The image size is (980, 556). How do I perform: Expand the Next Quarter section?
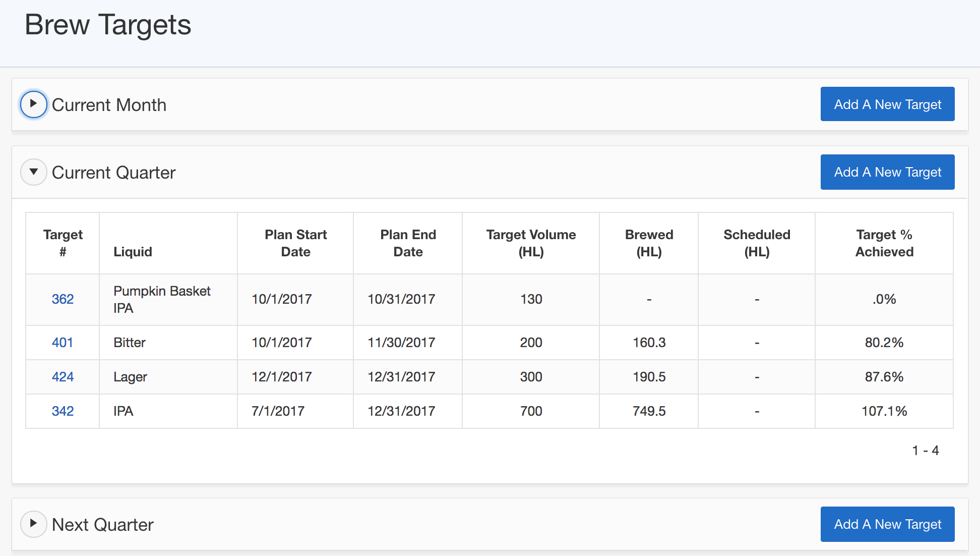(x=34, y=524)
